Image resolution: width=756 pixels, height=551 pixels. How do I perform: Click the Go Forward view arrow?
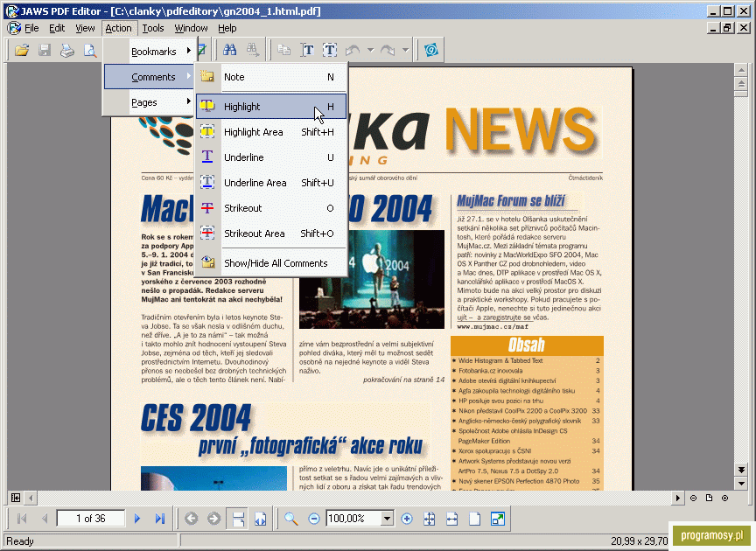tap(213, 519)
